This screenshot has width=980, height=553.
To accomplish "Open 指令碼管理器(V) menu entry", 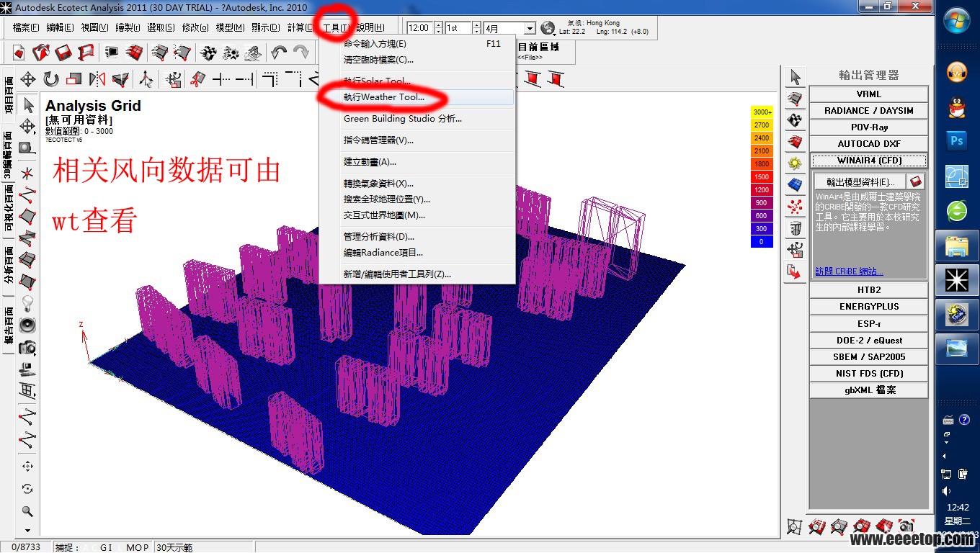I will [x=417, y=140].
